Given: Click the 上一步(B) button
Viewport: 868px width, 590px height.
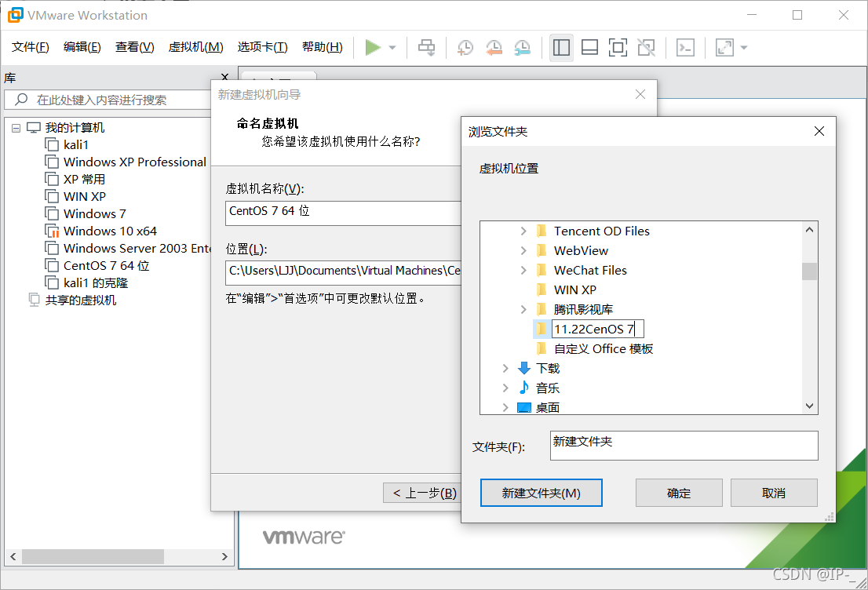Looking at the screenshot, I should pyautogui.click(x=421, y=493).
